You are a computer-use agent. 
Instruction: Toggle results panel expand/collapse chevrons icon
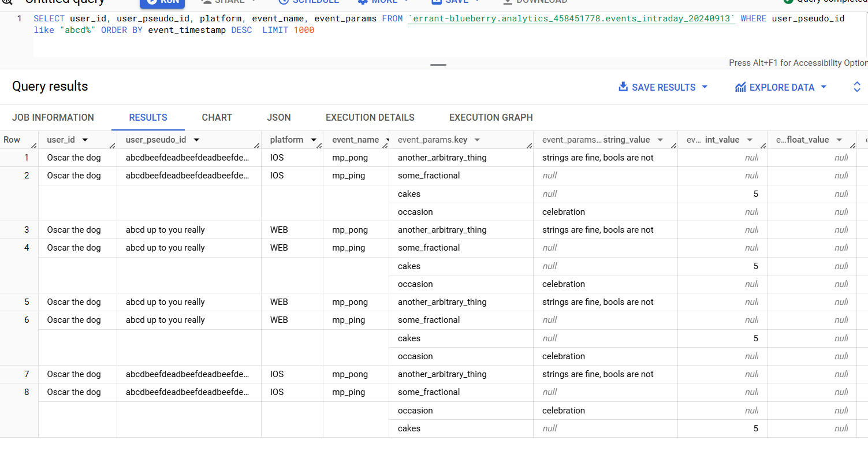click(857, 87)
